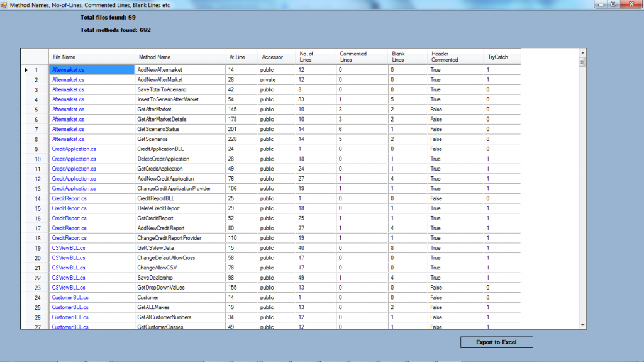The height and width of the screenshot is (362, 644).
Task: Sort by Blank Lines column header
Action: (x=408, y=57)
